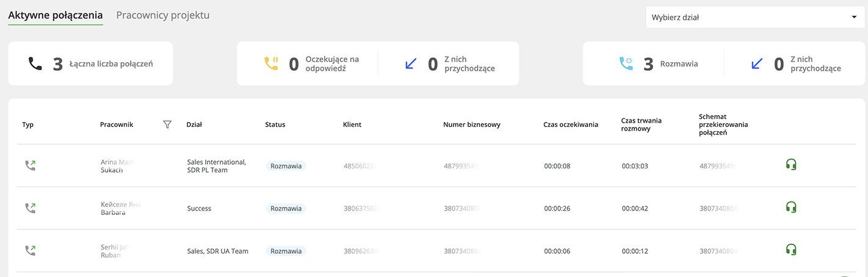Click the Oczekujące na odpowiedź label
Viewport: 868px width, 277px height.
(332, 63)
